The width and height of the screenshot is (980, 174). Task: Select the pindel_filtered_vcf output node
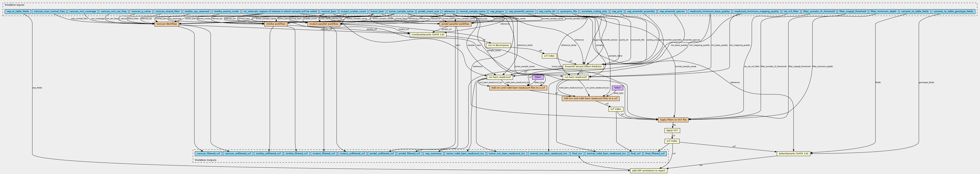click(x=409, y=154)
